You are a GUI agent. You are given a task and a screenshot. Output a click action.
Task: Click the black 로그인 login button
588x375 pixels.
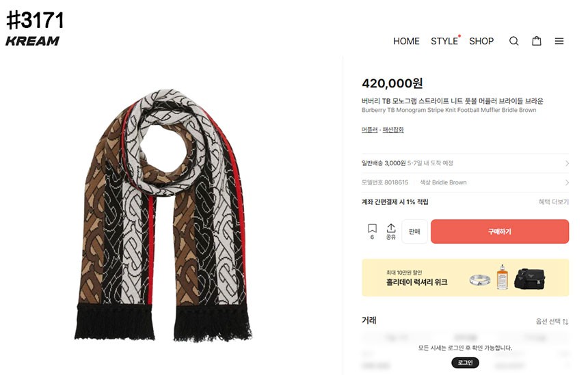(465, 363)
